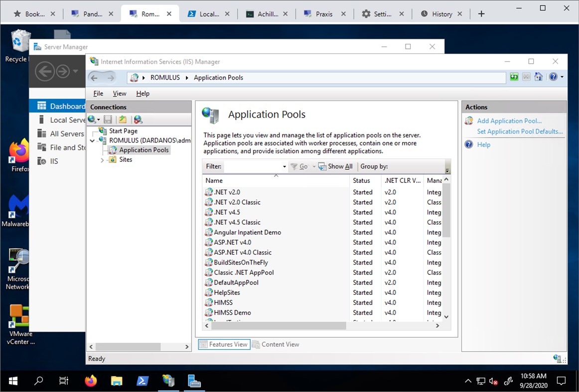Open dropdown arrow beside Go button
This screenshot has height=392, width=579.
coord(314,166)
